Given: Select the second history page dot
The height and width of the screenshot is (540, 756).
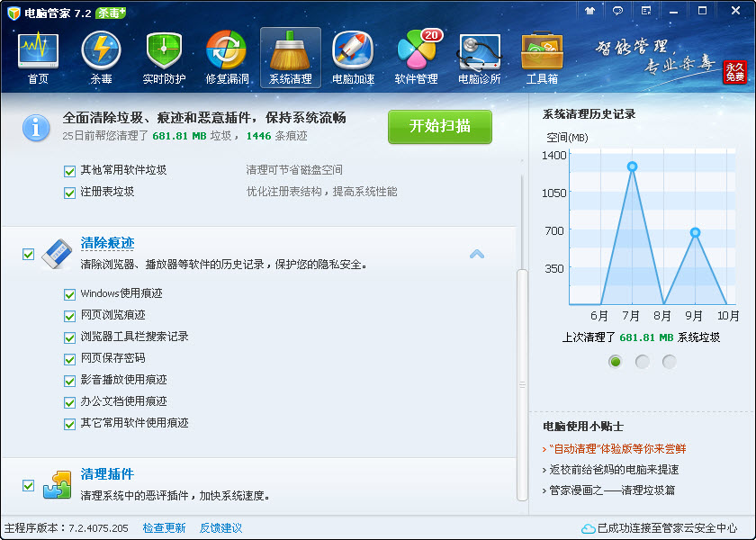Looking at the screenshot, I should pyautogui.click(x=643, y=361).
